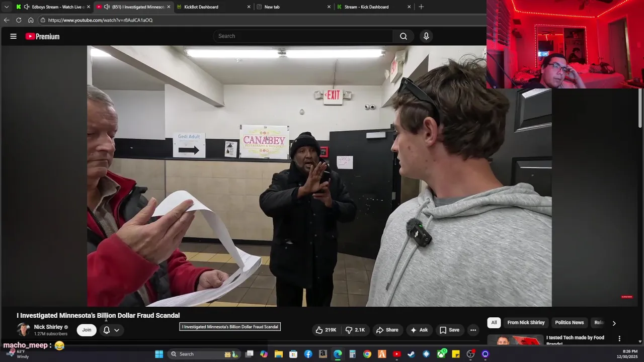Screen dimensions: 644x362
Task: Click the video player frame
Action: point(319,176)
